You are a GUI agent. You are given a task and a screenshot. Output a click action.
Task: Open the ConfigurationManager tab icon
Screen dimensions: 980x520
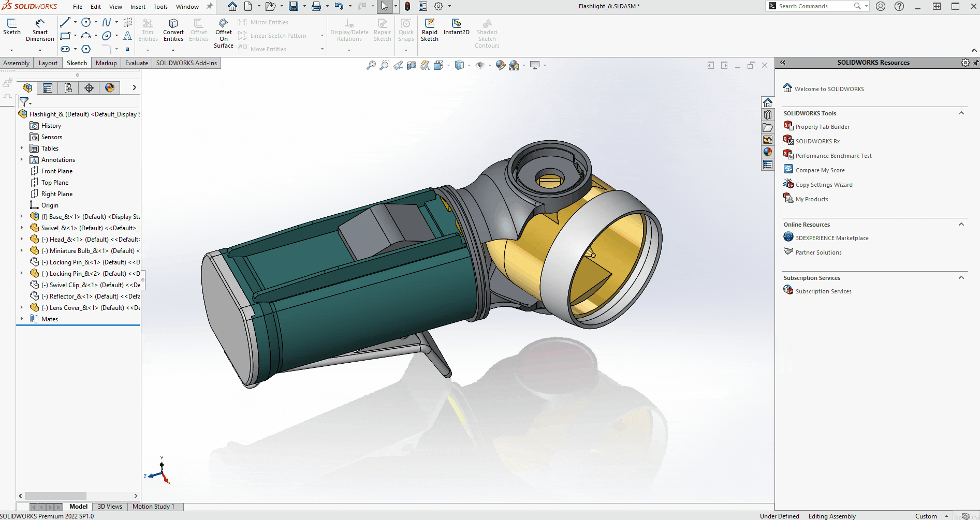coord(68,88)
